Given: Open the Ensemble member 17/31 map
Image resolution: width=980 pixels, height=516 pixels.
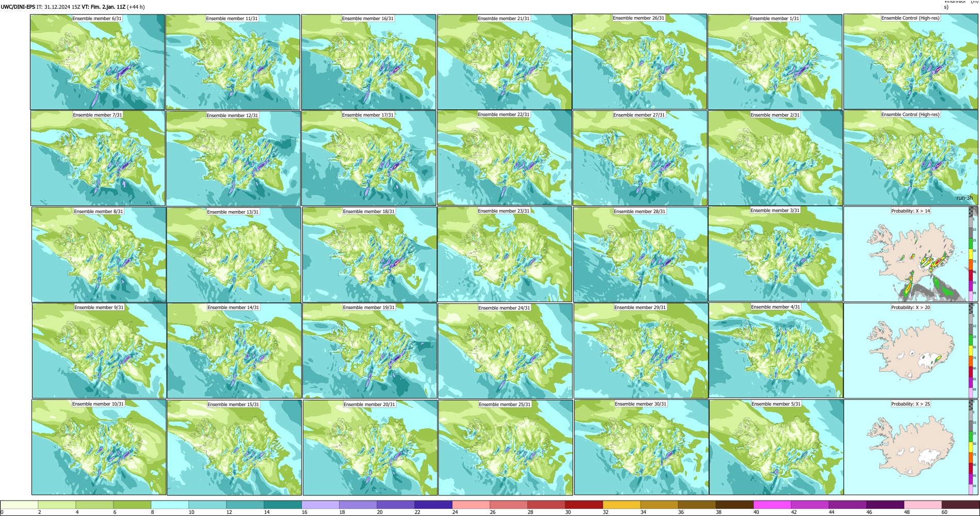Looking at the screenshot, I should point(369,158).
